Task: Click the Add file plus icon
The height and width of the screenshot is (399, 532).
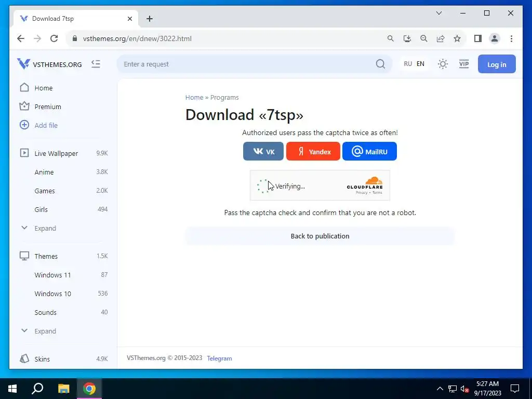Action: pos(24,125)
